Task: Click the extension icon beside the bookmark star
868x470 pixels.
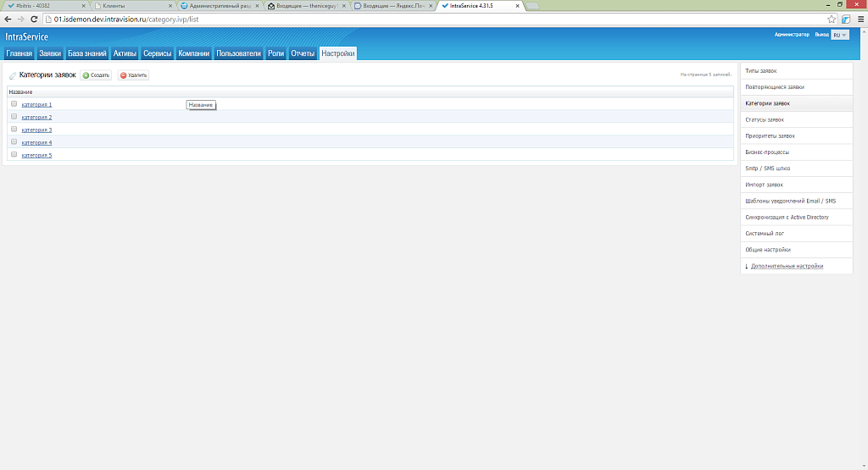Action: pyautogui.click(x=846, y=19)
